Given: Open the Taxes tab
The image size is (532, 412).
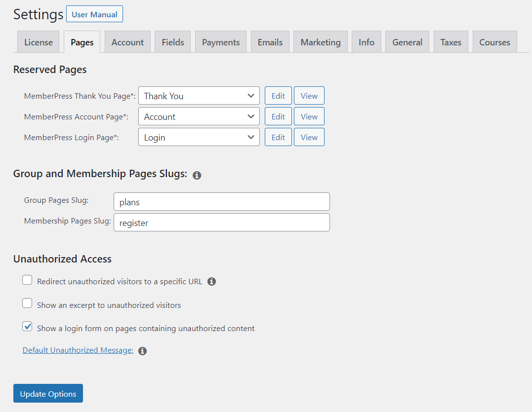Looking at the screenshot, I should (451, 42).
